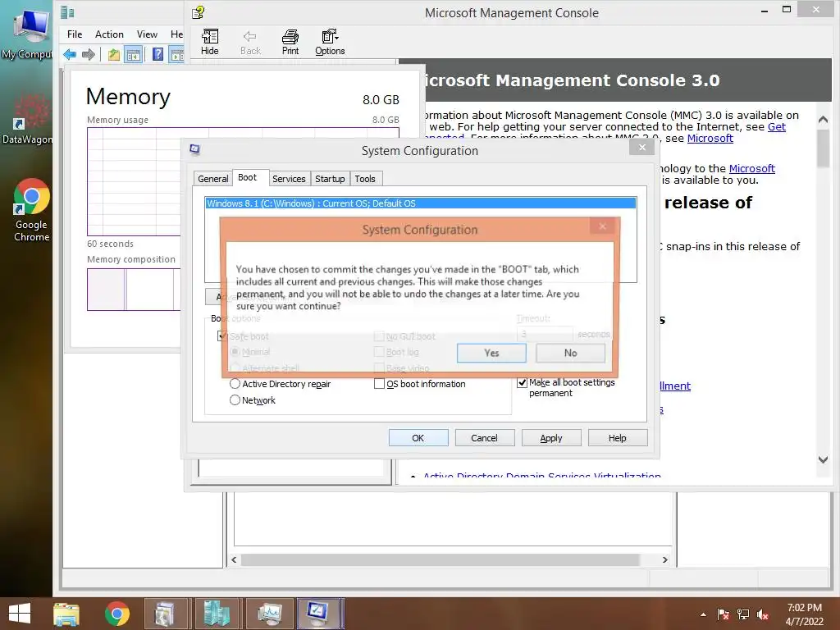Image resolution: width=840 pixels, height=630 pixels.
Task: Click Help in System Configuration window
Action: click(618, 438)
